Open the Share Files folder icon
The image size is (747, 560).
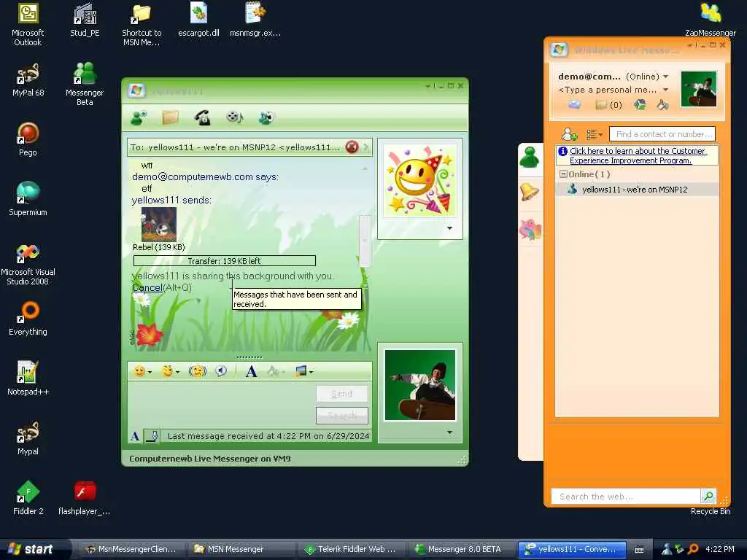[170, 117]
